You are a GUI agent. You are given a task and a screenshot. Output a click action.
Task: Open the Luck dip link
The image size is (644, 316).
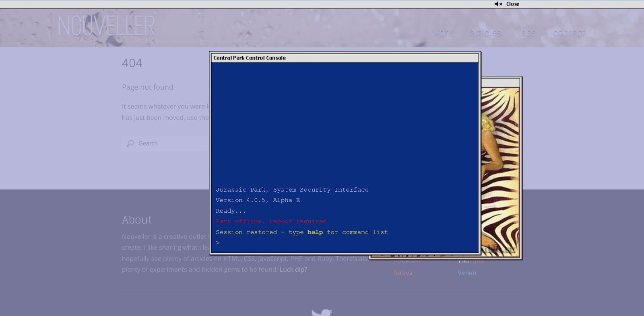[293, 269]
